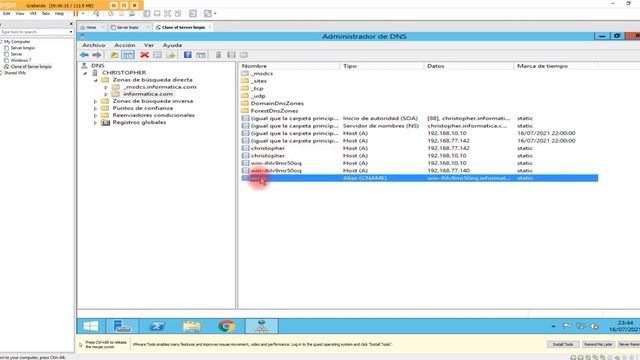Click the DNS Manager taskbar icon
The height and width of the screenshot is (360, 640).
pyautogui.click(x=262, y=326)
